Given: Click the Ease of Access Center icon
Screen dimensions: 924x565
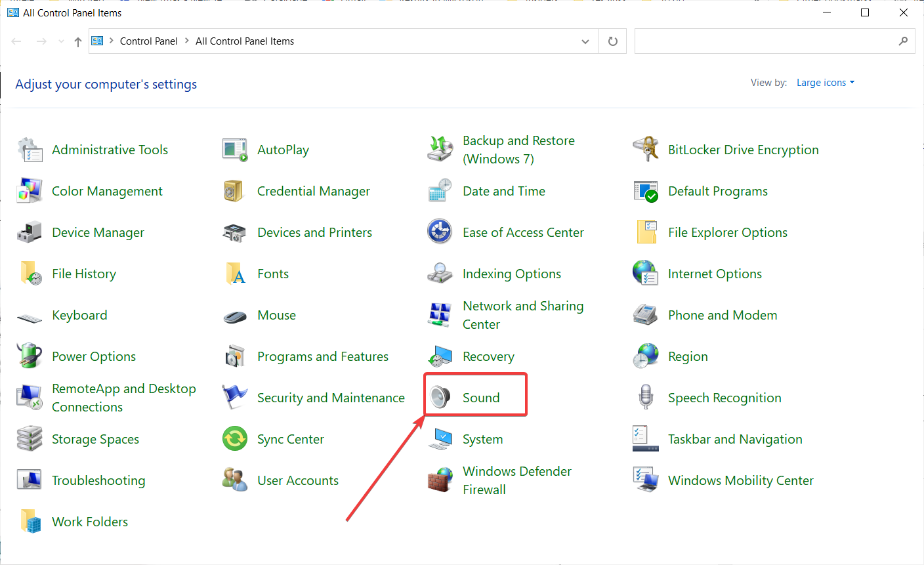Looking at the screenshot, I should [x=440, y=232].
